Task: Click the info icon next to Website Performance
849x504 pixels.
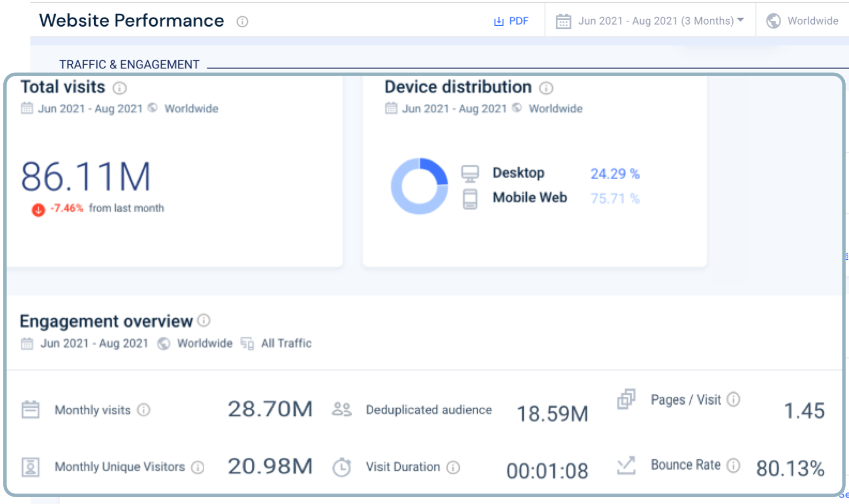Action: coord(242,21)
